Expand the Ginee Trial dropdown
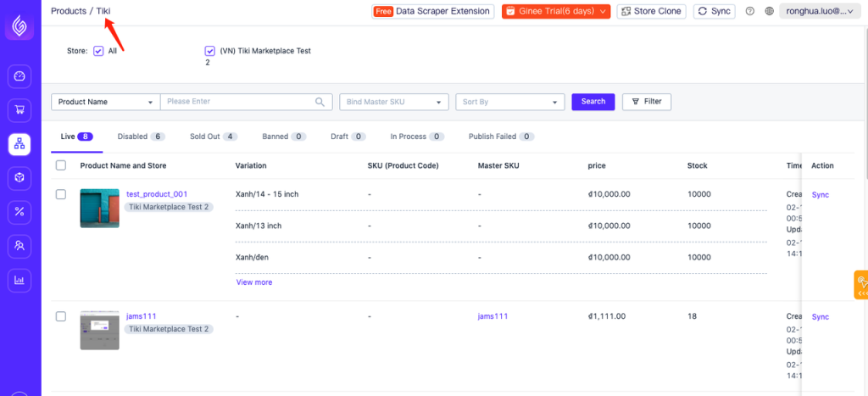868x396 pixels. [x=556, y=11]
